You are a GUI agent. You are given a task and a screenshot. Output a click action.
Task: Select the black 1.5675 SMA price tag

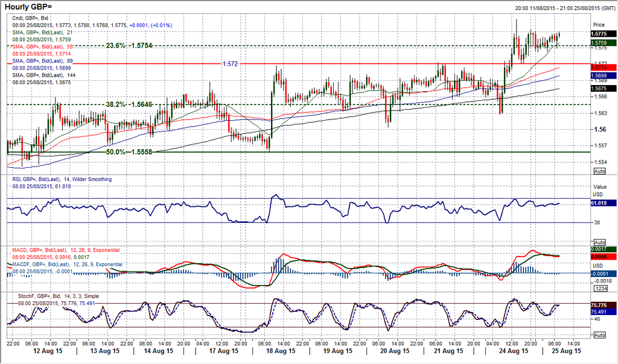(x=604, y=89)
